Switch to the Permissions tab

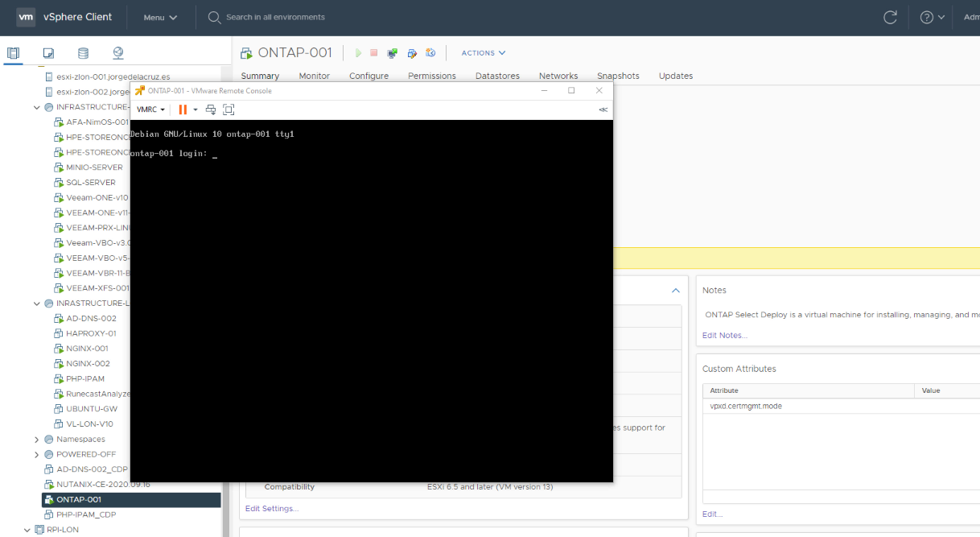[432, 76]
